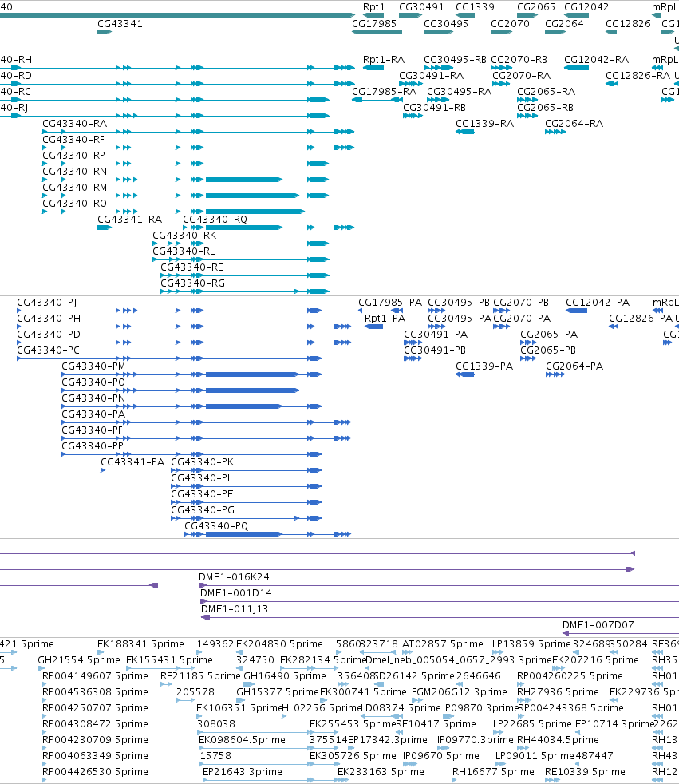Select protein CG43340-PM
679x784 pixels.
(93, 366)
